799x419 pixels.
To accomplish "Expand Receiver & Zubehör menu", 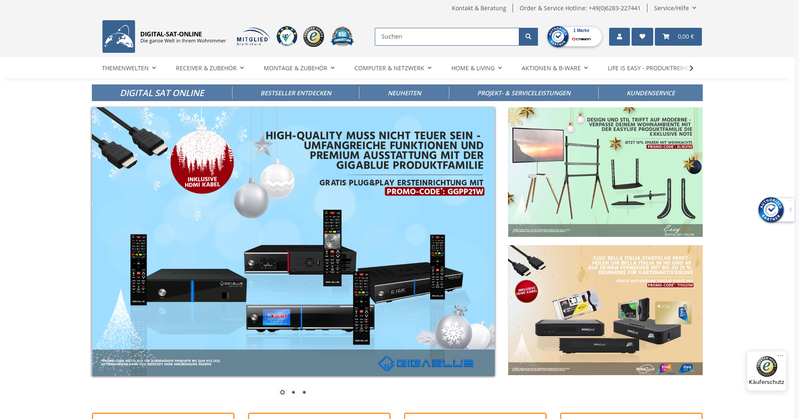I will (210, 68).
